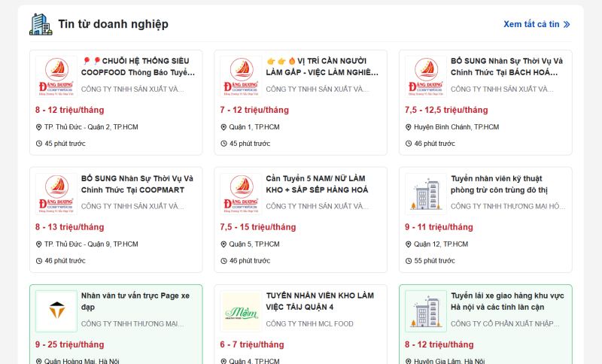
Task: Select '8 - 12 triệu/tháng' on the lái xe card
Action: [439, 344]
